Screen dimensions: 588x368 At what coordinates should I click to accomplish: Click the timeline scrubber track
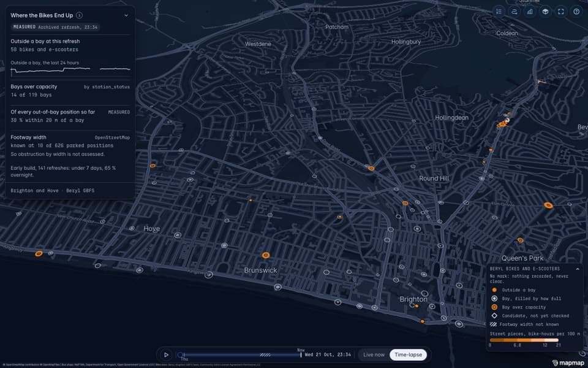coord(240,355)
